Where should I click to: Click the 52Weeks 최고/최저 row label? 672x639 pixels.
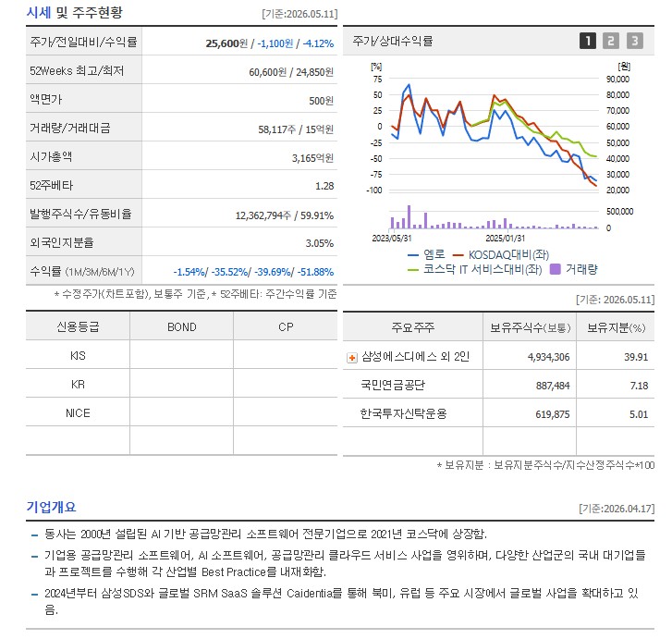point(77,70)
